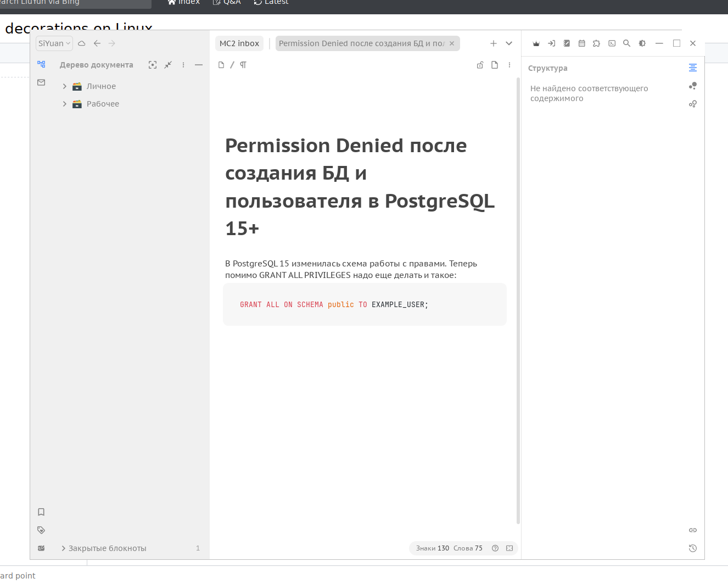Screen dimensions: 728x584
Task: Open the SiYuan main menu dropdown
Action: [x=54, y=43]
